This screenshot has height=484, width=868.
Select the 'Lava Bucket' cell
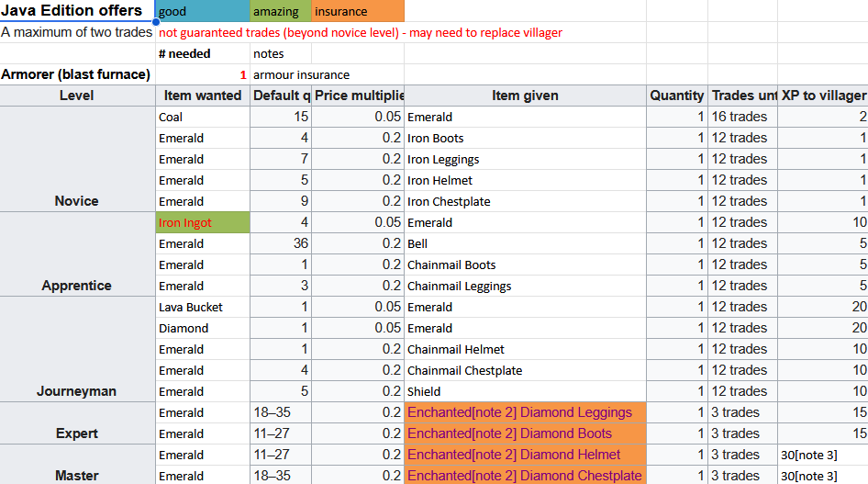click(203, 307)
